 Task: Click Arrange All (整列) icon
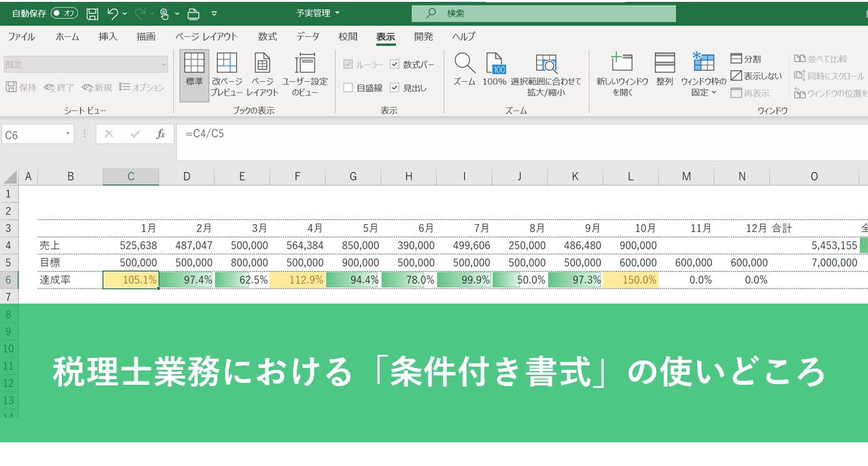pyautogui.click(x=664, y=69)
